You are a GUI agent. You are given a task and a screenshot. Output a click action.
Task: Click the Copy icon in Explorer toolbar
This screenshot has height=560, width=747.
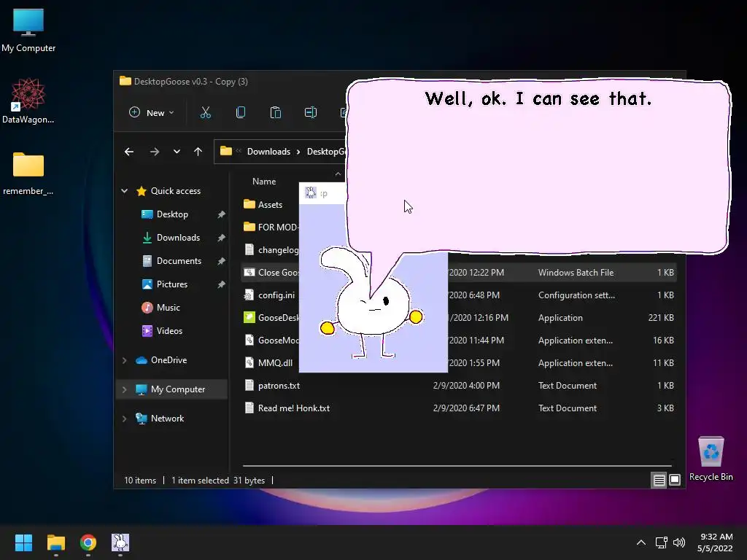click(241, 113)
